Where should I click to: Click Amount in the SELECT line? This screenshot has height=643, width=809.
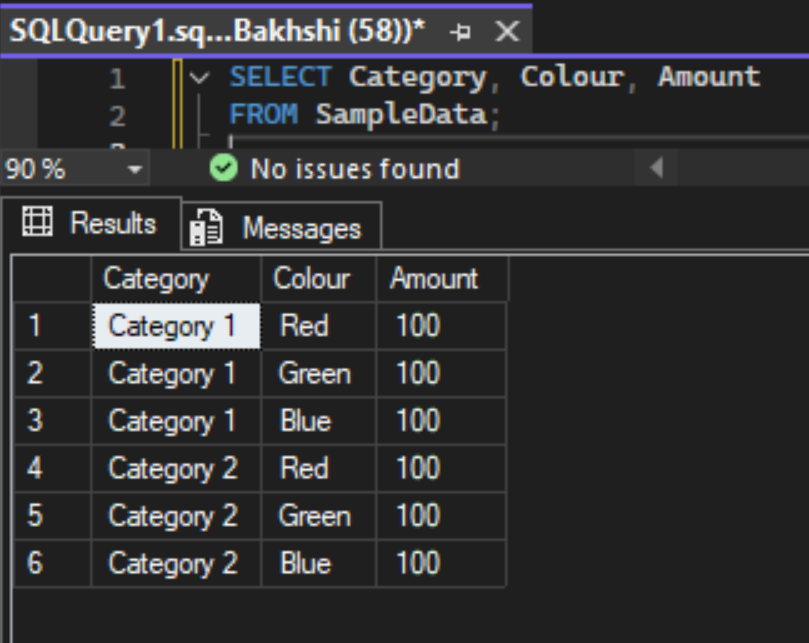tap(709, 77)
